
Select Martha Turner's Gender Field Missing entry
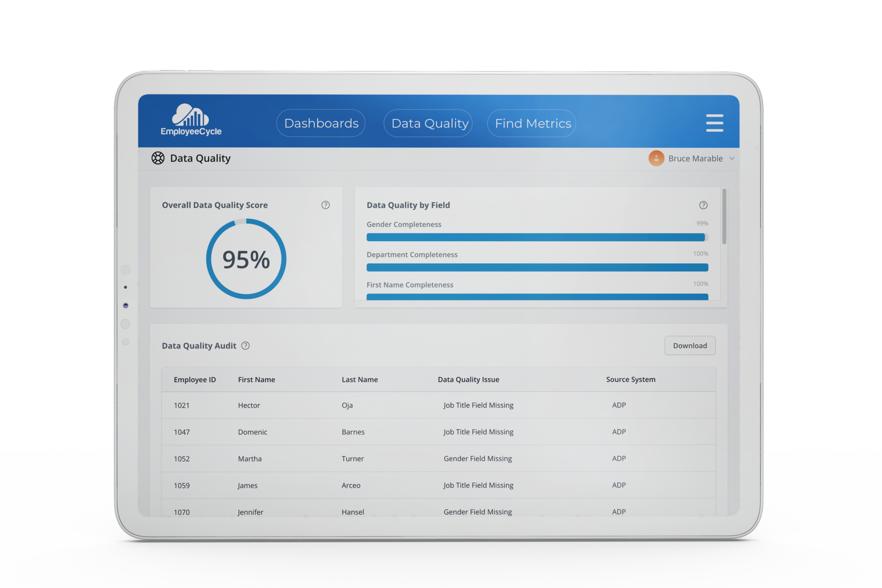pos(478,458)
